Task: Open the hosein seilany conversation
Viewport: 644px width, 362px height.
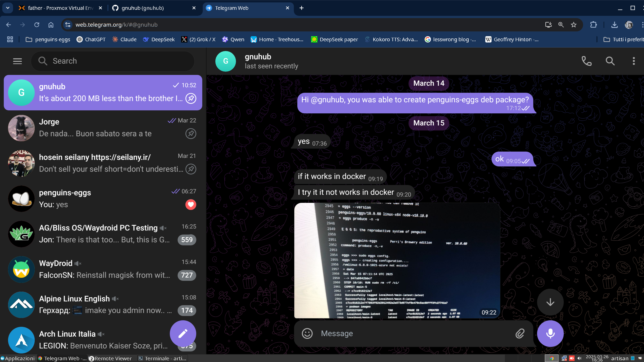Action: pos(103,163)
